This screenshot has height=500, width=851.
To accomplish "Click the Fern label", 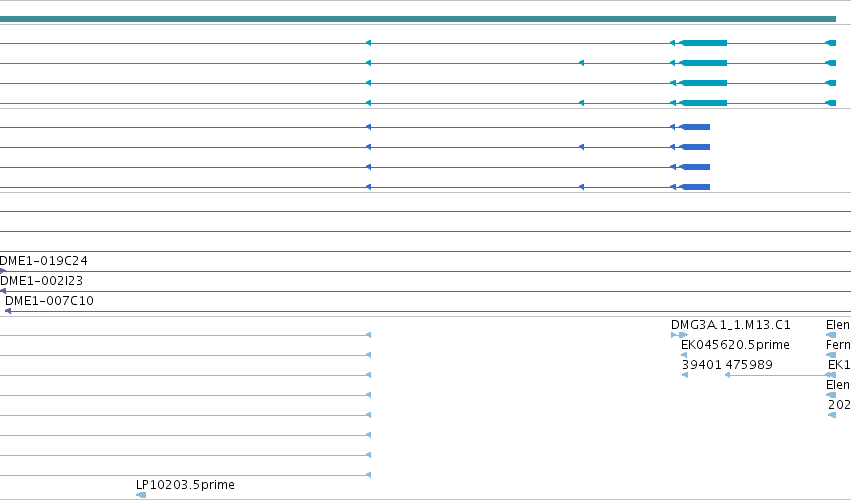I will [x=839, y=345].
